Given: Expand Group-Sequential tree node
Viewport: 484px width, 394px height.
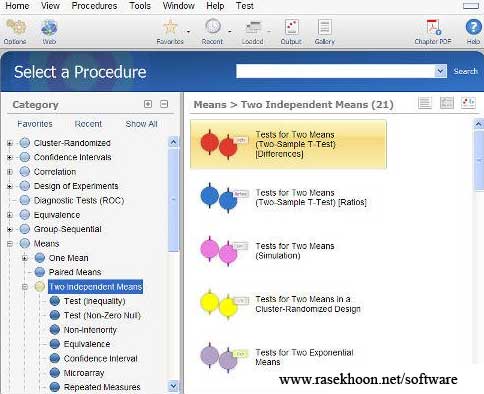Looking at the screenshot, I should coord(10,229).
